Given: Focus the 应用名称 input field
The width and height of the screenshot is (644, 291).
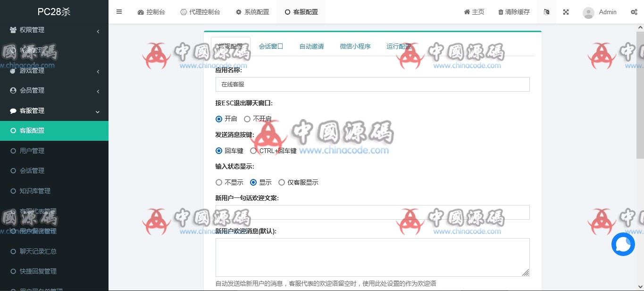Looking at the screenshot, I should click(372, 84).
